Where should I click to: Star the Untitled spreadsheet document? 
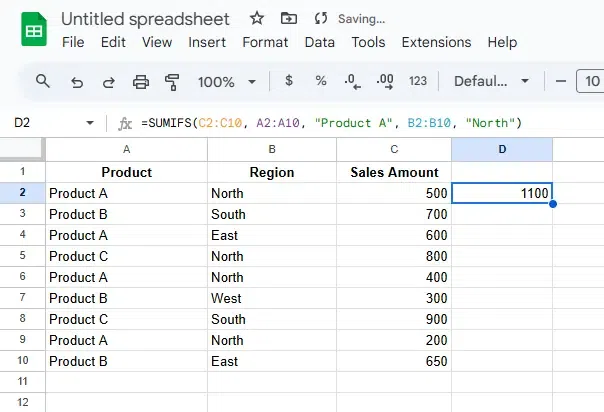[x=257, y=19]
